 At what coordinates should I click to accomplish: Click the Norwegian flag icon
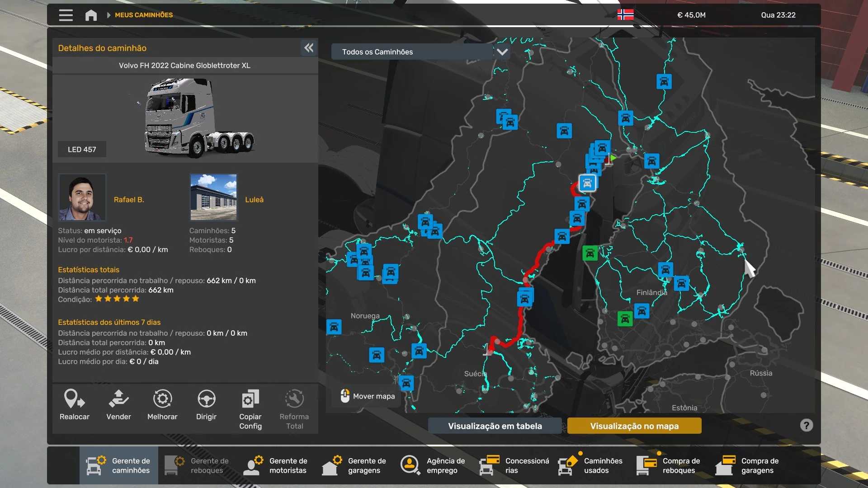(x=625, y=15)
